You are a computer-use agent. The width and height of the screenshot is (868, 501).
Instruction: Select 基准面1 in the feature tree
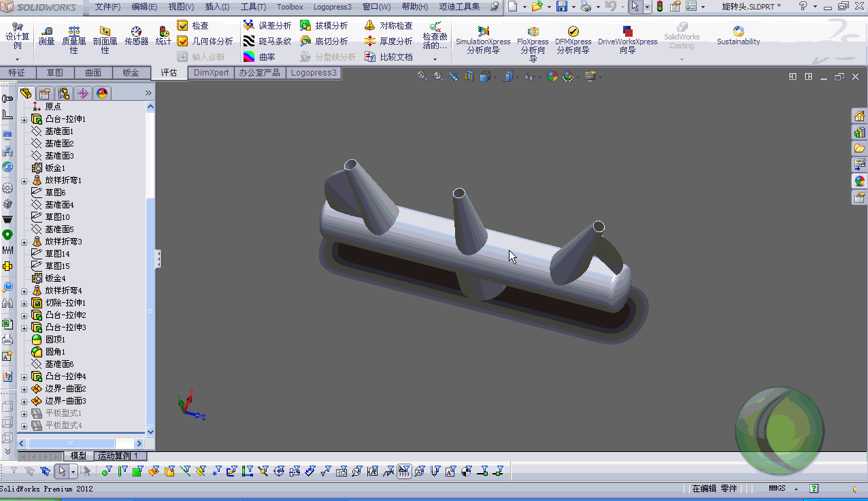point(59,131)
